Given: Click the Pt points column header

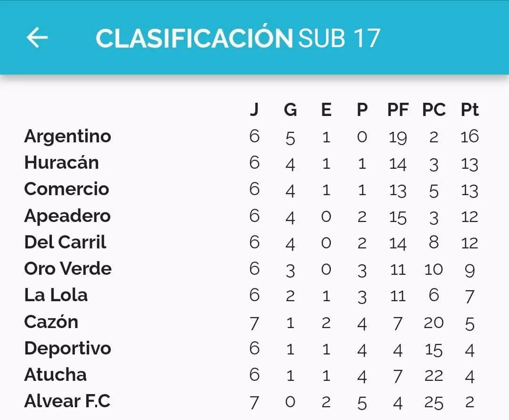Looking at the screenshot, I should click(x=470, y=110).
